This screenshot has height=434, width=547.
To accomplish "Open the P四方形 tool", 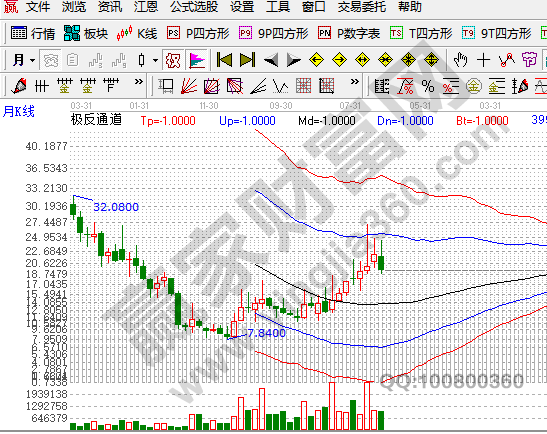I will pyautogui.click(x=198, y=33).
